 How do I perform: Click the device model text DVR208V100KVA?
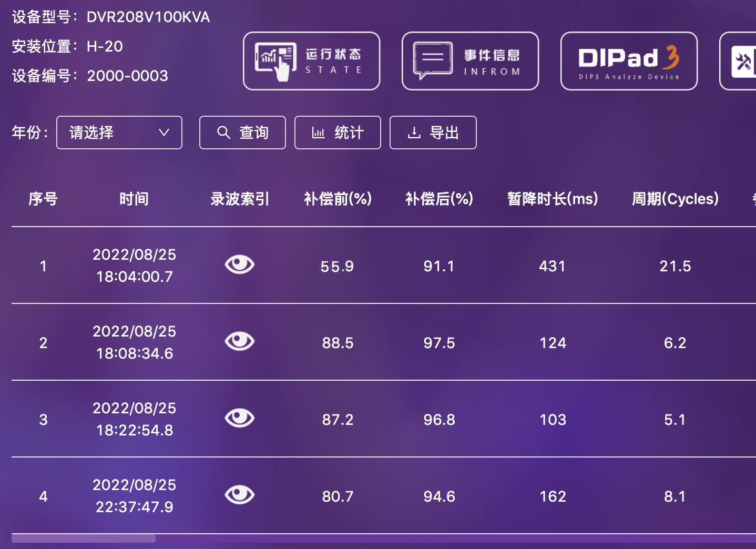[148, 17]
